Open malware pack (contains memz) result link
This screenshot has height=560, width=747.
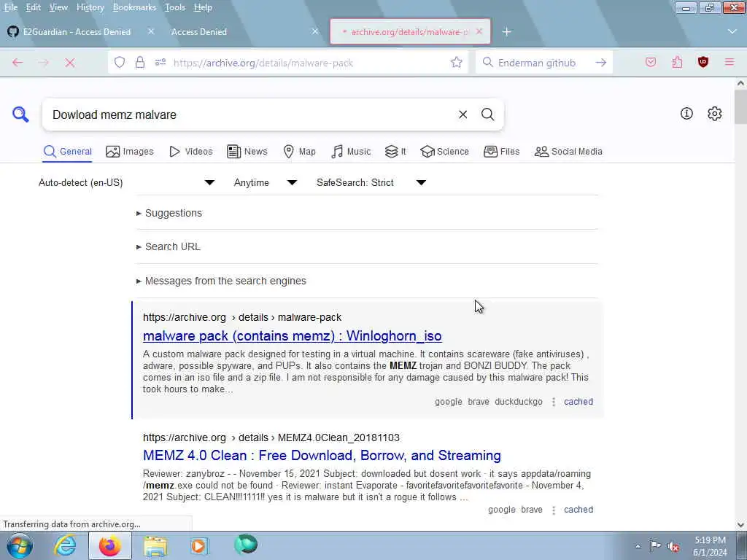292,335
